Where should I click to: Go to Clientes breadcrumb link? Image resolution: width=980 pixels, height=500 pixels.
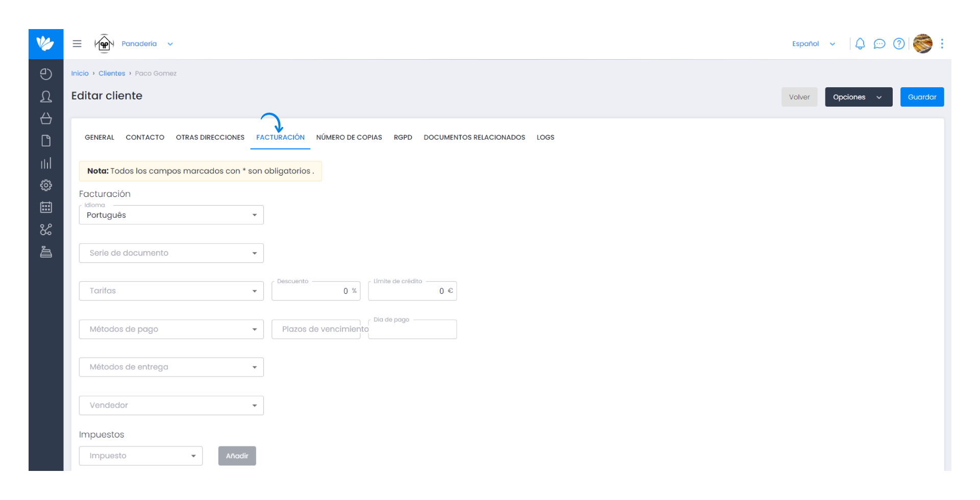coord(112,73)
